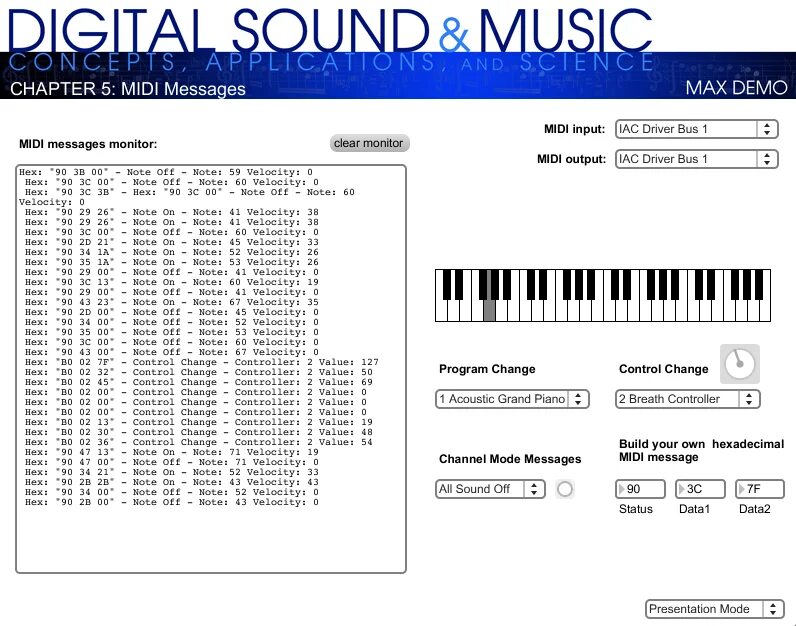Open Program Change instrument dropdown
The width and height of the screenshot is (796, 626).
click(512, 399)
